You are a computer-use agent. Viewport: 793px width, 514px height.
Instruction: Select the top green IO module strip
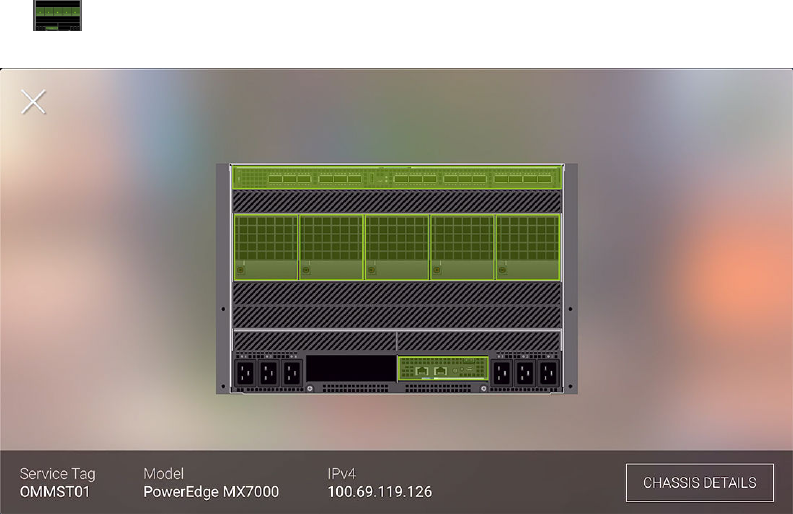tap(397, 178)
